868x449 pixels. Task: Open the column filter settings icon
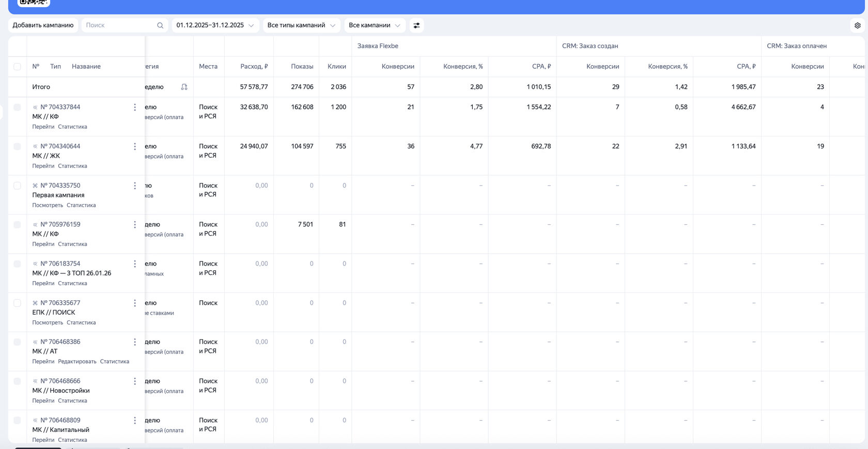(x=416, y=25)
